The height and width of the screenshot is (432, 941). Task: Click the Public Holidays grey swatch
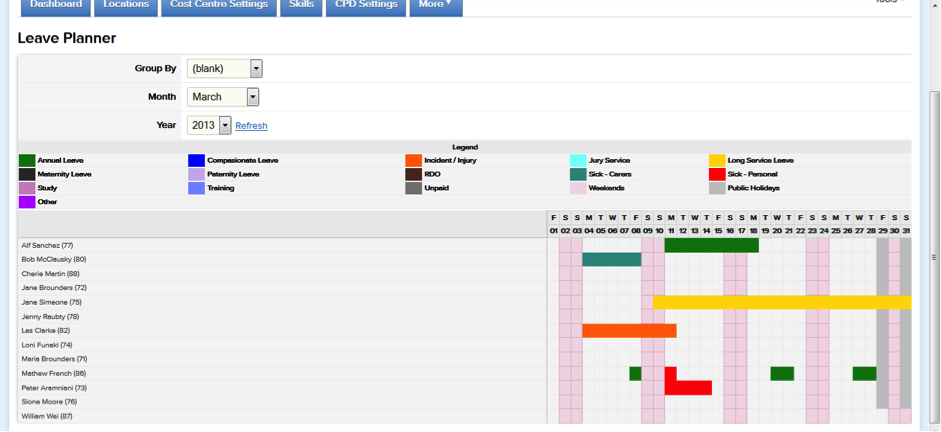717,188
